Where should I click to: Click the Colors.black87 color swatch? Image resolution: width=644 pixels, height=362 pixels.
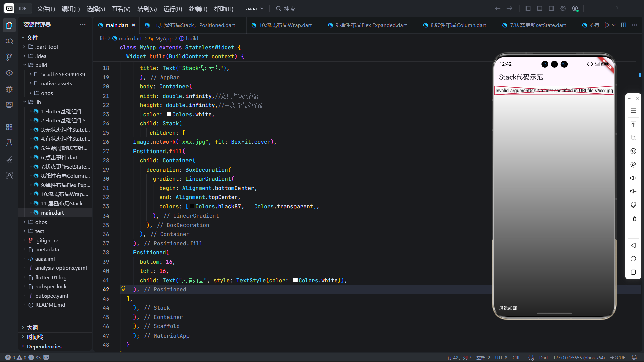192,206
